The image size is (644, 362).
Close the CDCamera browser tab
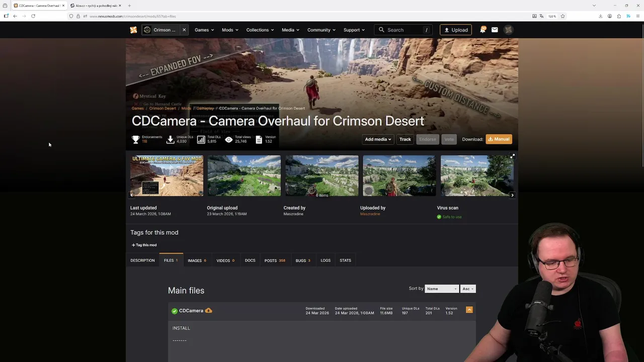[x=63, y=6]
